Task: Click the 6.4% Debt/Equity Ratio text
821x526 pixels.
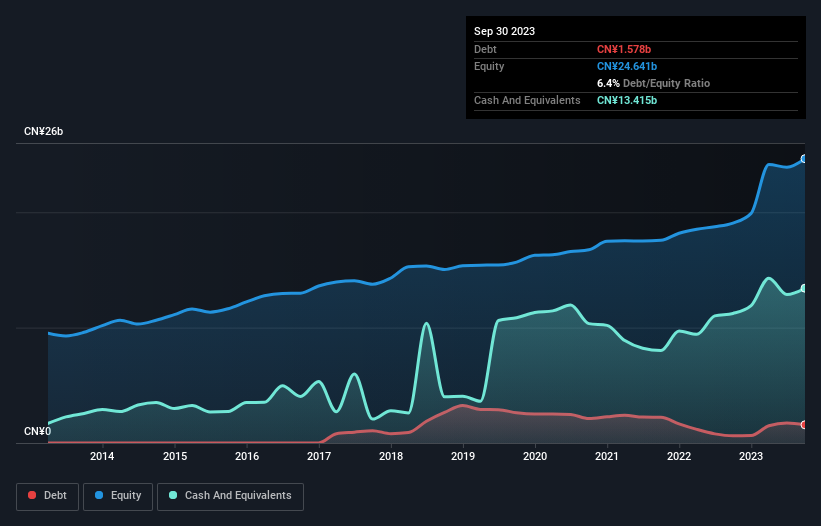Action: click(x=653, y=83)
